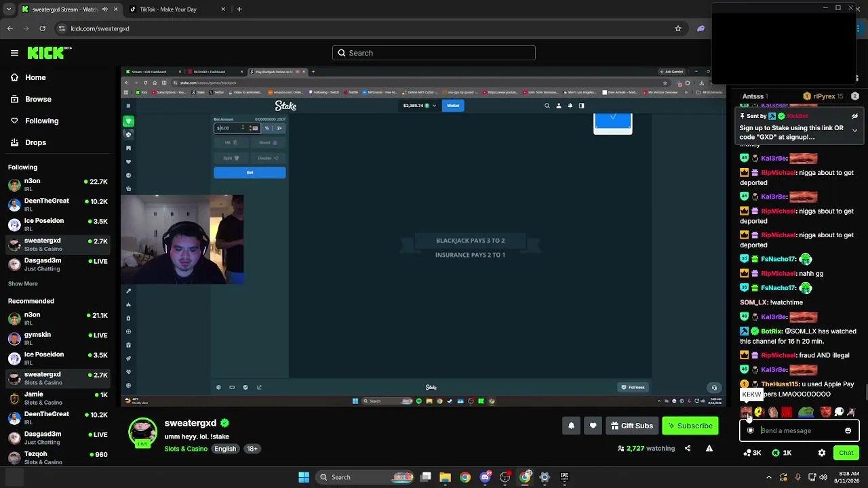Expand the Following list with Show more
Screen dimensions: 868x488
point(22,283)
